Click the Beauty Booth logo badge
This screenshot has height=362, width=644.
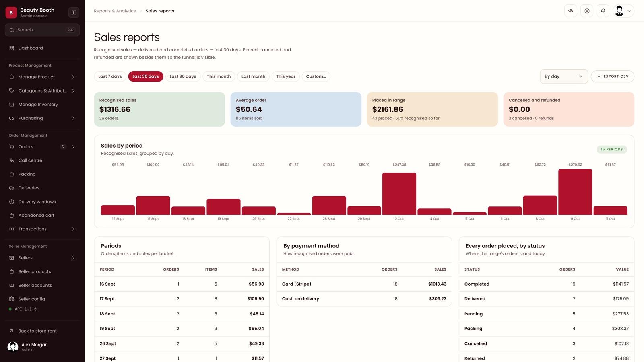click(11, 12)
